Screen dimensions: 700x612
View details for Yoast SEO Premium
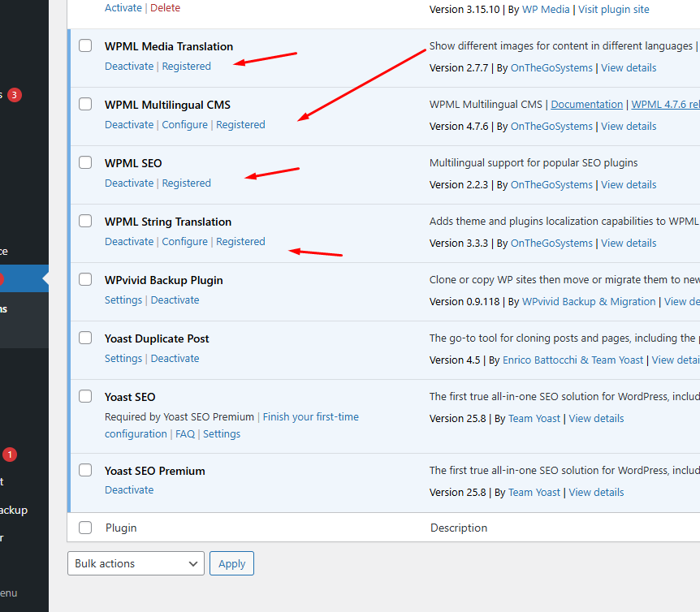click(x=596, y=492)
